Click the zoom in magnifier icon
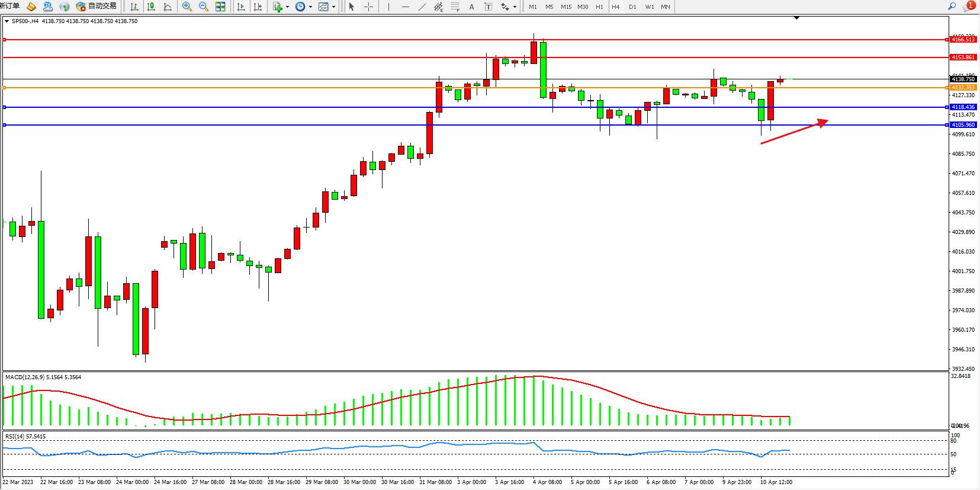Viewport: 980px width, 490px height. [187, 7]
